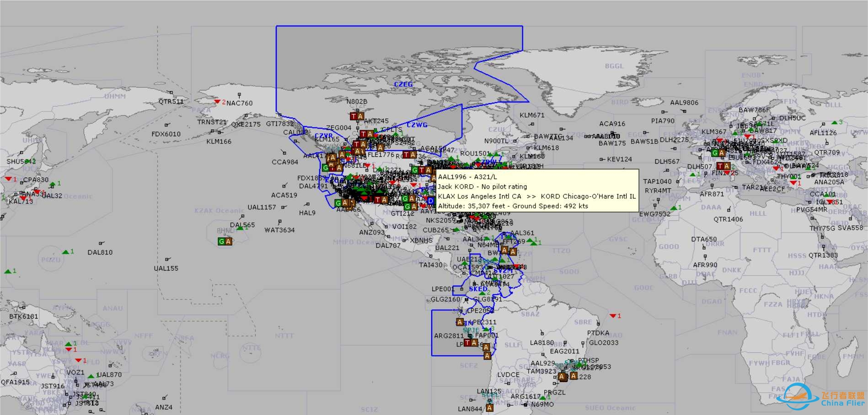The image size is (868, 415).
Task: Select the ANZ4 flight label
Action: [164, 407]
